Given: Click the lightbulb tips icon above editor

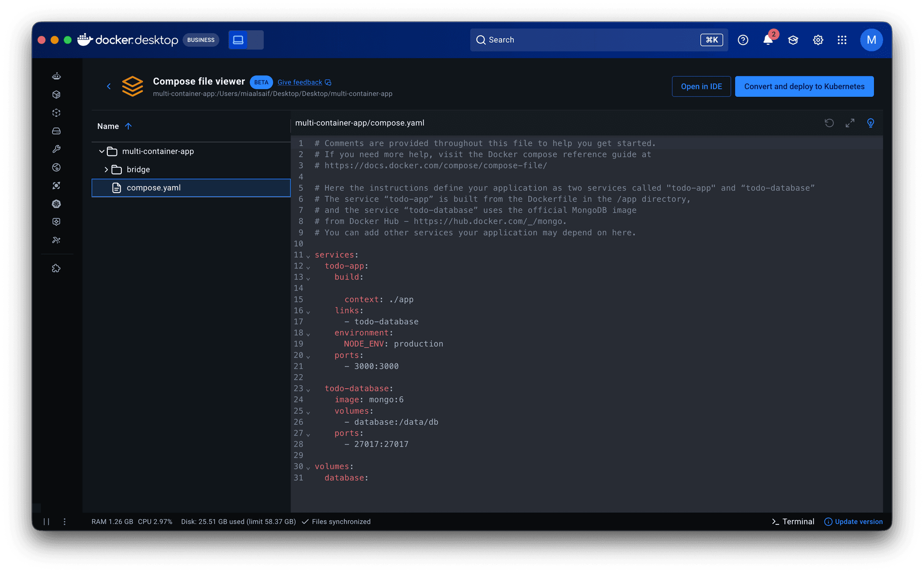Looking at the screenshot, I should point(870,123).
